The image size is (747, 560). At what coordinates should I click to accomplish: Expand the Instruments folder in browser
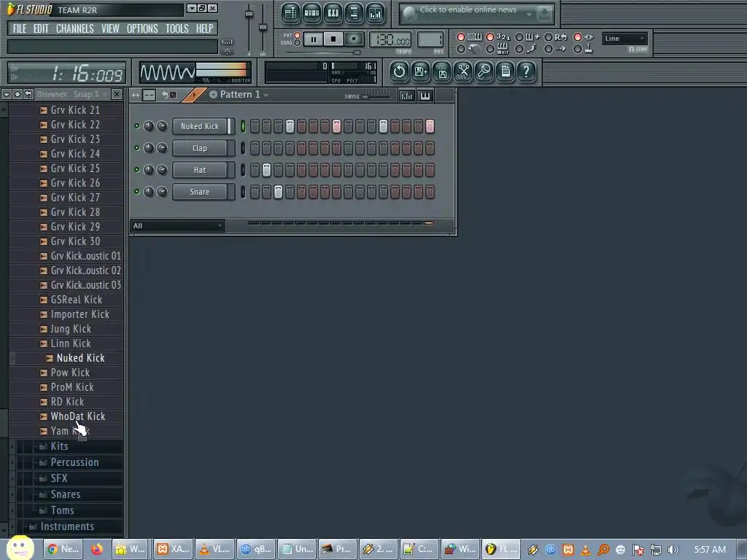(66, 526)
